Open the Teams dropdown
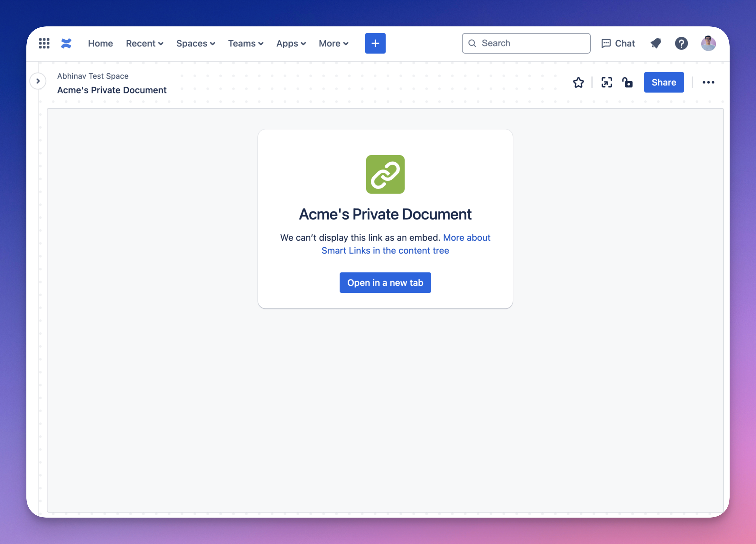The height and width of the screenshot is (544, 756). [246, 43]
